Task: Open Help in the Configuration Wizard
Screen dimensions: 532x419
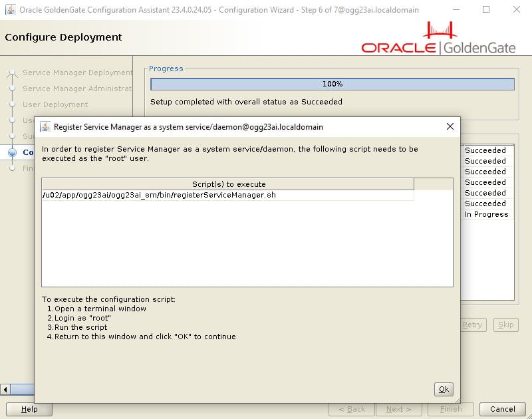Action: pos(29,409)
